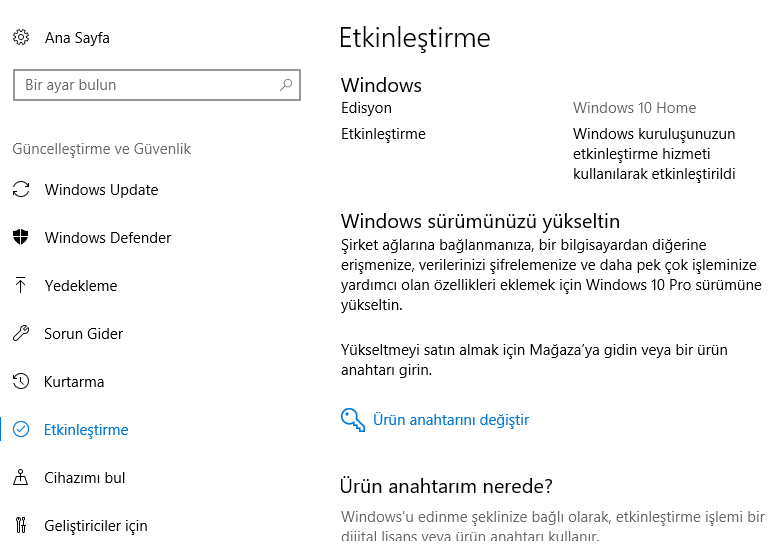Open the Windows Update settings page
Screen dimensions: 772x546
point(101,190)
